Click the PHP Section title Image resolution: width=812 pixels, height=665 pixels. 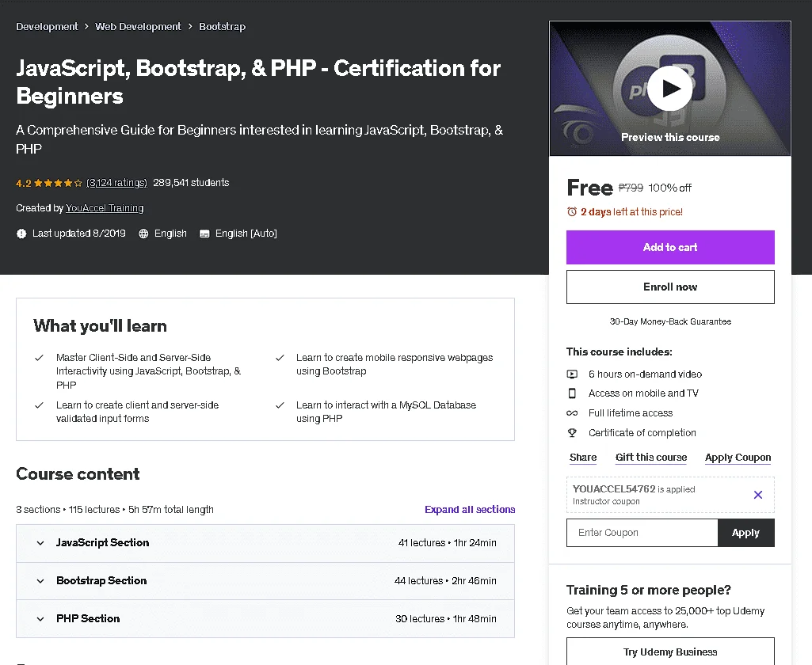pyautogui.click(x=88, y=618)
